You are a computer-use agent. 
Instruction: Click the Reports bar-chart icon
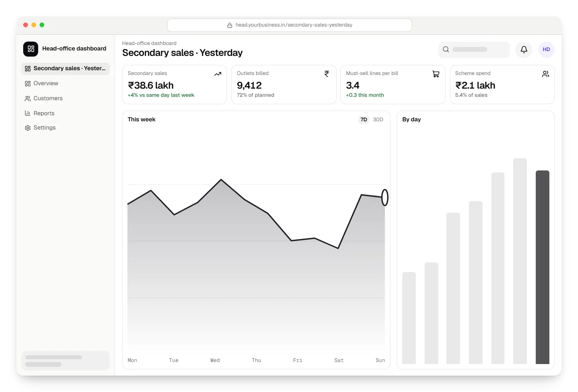tap(28, 113)
